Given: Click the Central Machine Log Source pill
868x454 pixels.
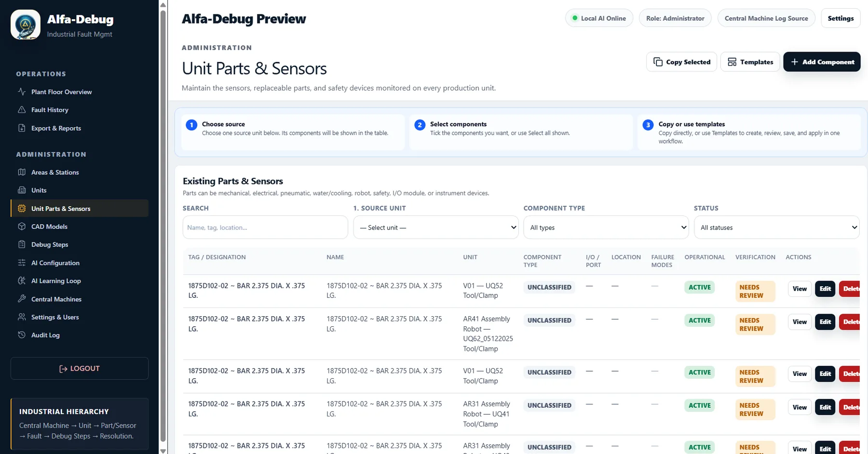Looking at the screenshot, I should [766, 18].
